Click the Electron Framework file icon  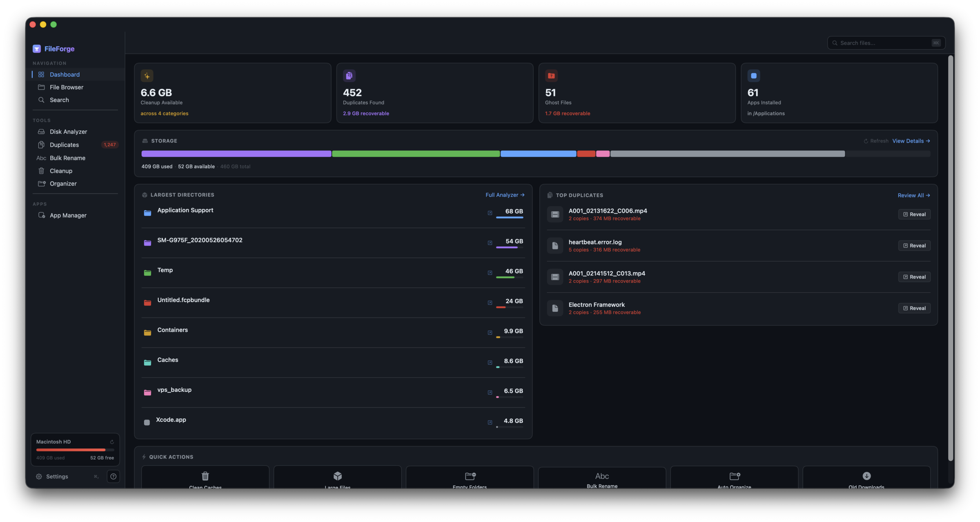point(555,308)
